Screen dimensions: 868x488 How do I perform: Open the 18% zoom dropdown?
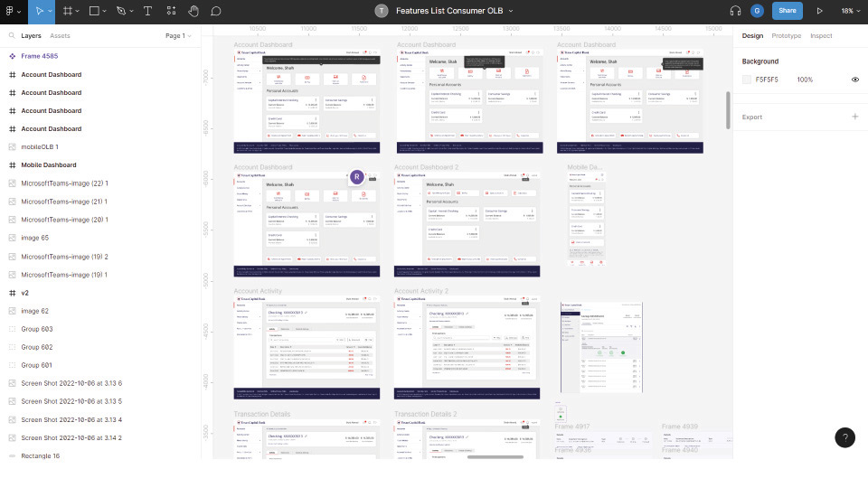850,11
